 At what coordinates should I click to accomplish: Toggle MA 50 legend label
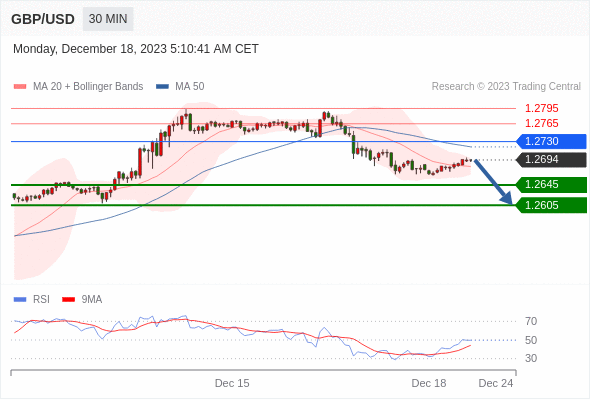[x=190, y=87]
